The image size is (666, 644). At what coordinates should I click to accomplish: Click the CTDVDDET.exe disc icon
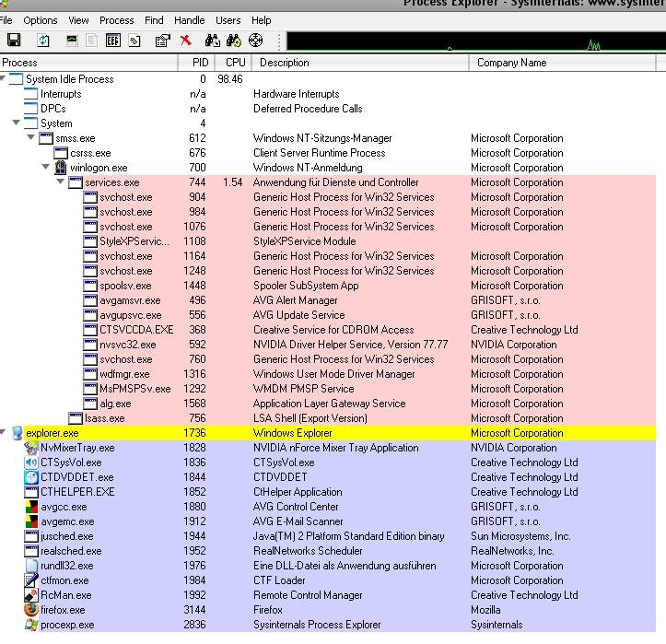(31, 477)
